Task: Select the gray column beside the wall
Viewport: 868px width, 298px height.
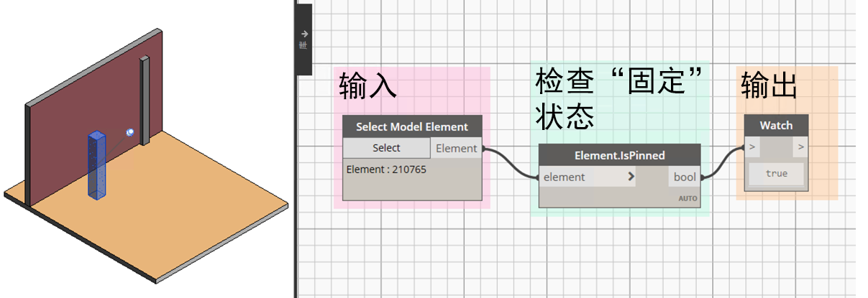Action: click(x=144, y=100)
